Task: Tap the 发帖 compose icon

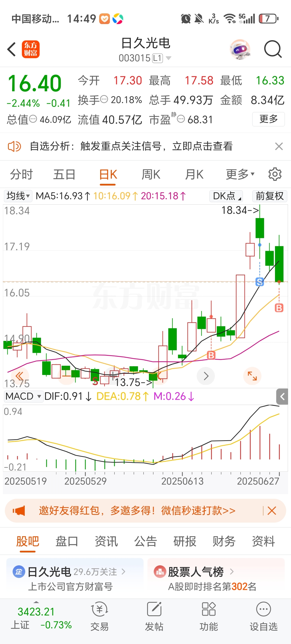Action: click(x=154, y=609)
